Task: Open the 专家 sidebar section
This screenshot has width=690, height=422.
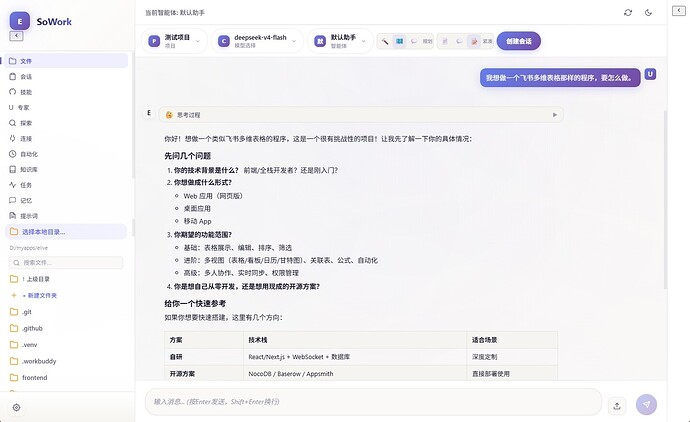Action: click(66, 107)
